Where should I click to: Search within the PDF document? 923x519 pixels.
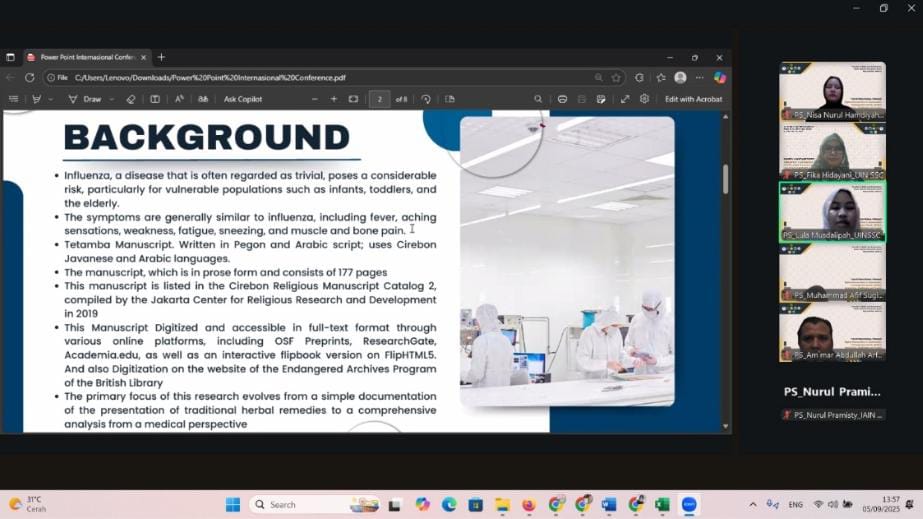coord(538,99)
